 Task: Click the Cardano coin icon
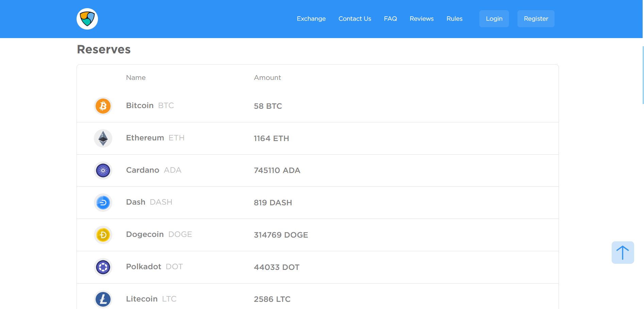pyautogui.click(x=103, y=170)
